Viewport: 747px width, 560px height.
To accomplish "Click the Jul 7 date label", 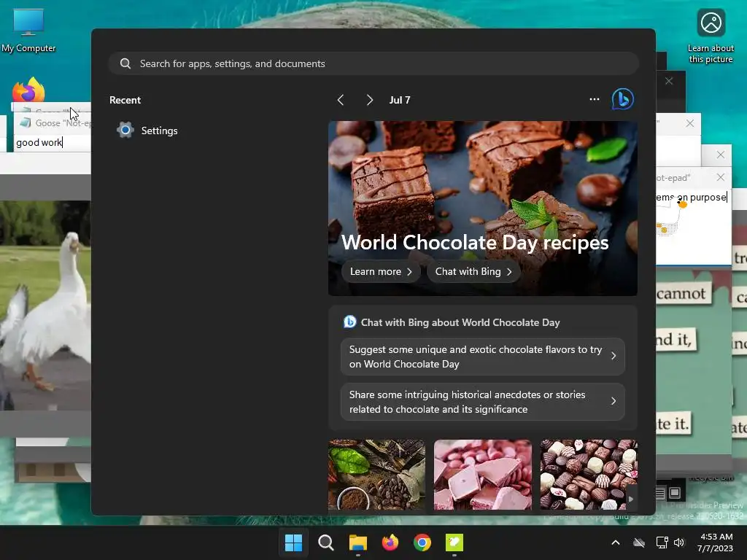I will (x=400, y=100).
